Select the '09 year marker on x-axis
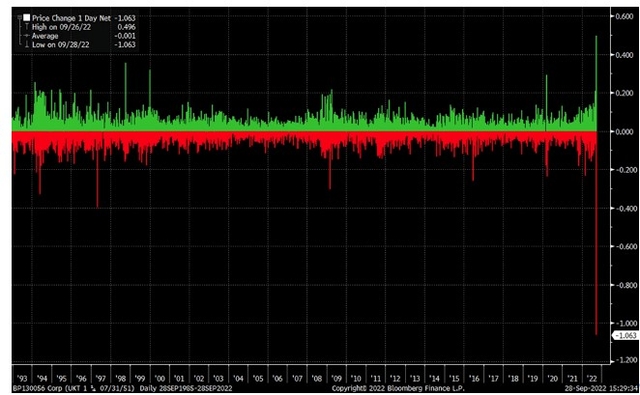This screenshot has width=640, height=395. [x=336, y=378]
